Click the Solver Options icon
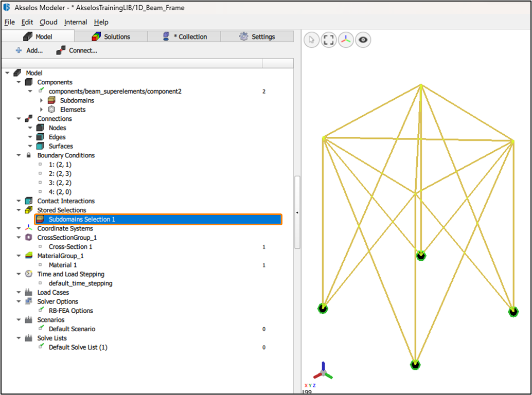This screenshot has width=532, height=395. tap(29, 301)
